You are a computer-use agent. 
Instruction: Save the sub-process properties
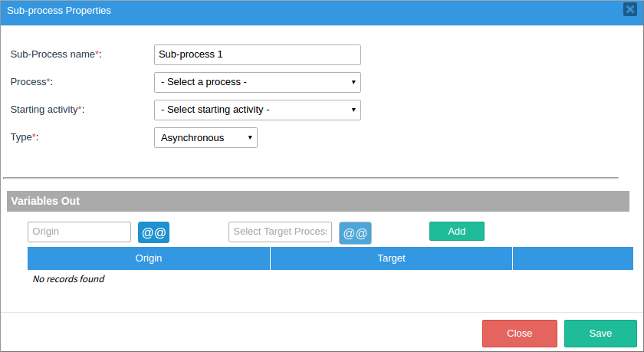[x=600, y=334]
